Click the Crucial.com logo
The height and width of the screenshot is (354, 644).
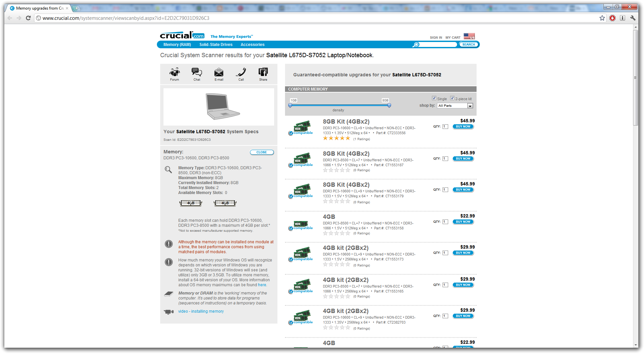point(182,35)
